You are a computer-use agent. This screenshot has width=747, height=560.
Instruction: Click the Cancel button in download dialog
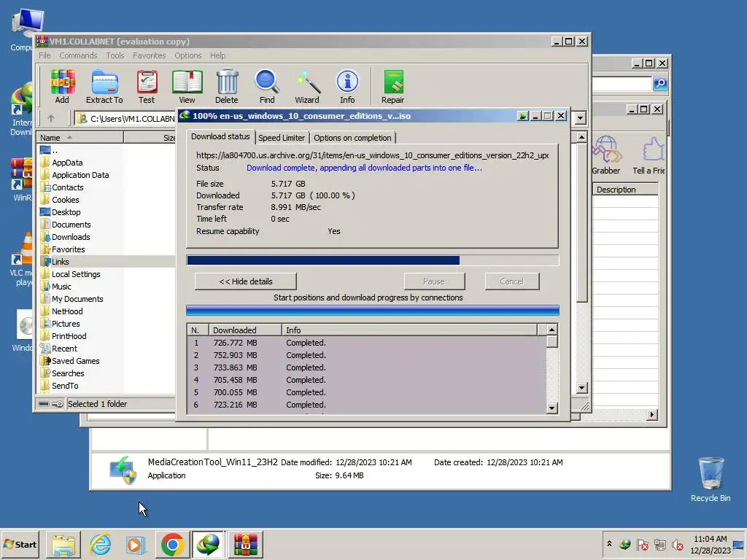[x=512, y=281]
